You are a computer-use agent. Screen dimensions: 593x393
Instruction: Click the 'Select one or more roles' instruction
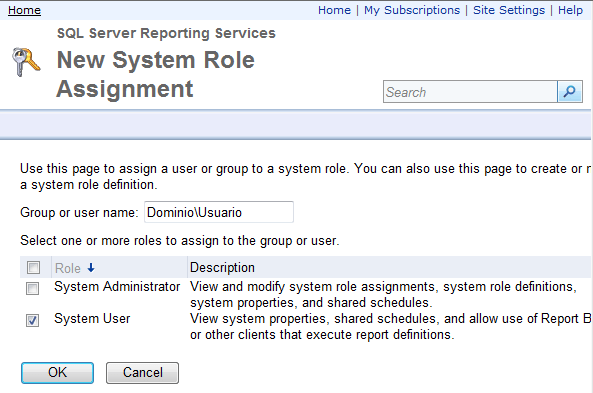point(180,241)
